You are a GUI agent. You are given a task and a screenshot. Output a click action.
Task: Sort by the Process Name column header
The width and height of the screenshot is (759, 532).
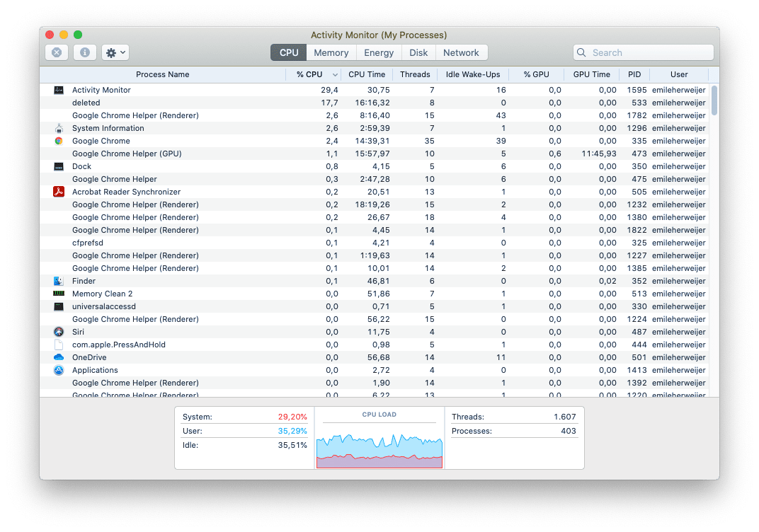point(163,74)
